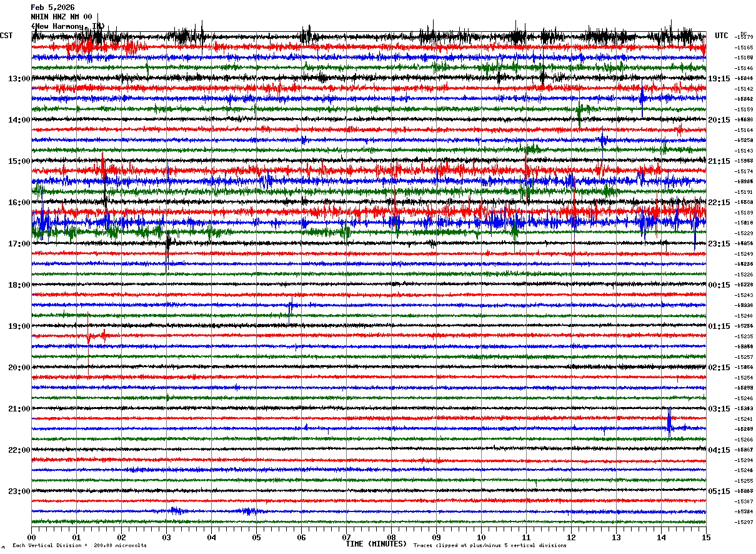The image size is (756, 554).
Task: Click the DC offset value -15229
Action: coord(744,233)
